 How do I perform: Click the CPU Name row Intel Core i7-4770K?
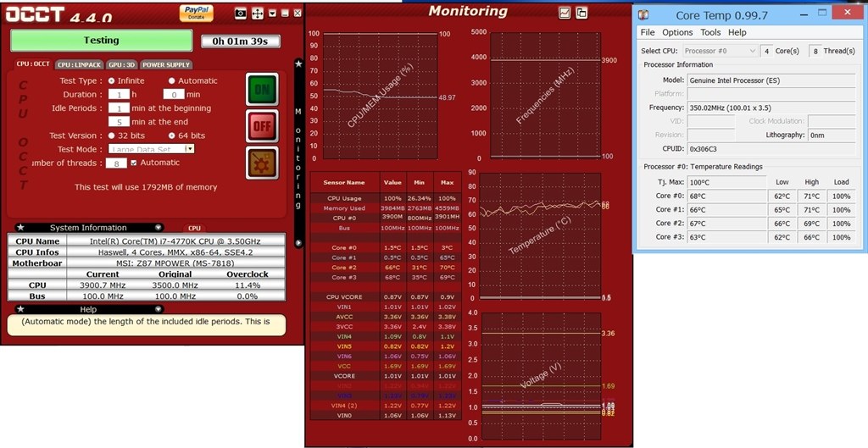[x=147, y=241]
